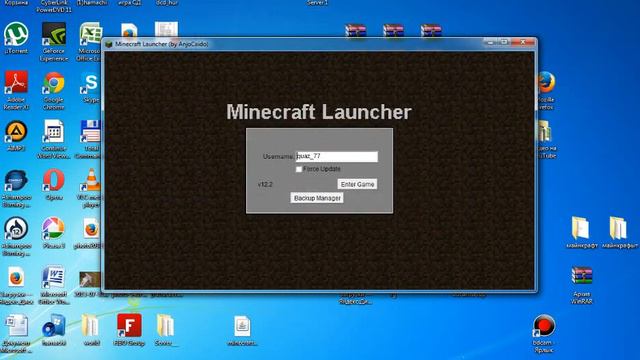Select the Adobe Reader XI icon
Screen dimensions: 640x360
(16, 83)
